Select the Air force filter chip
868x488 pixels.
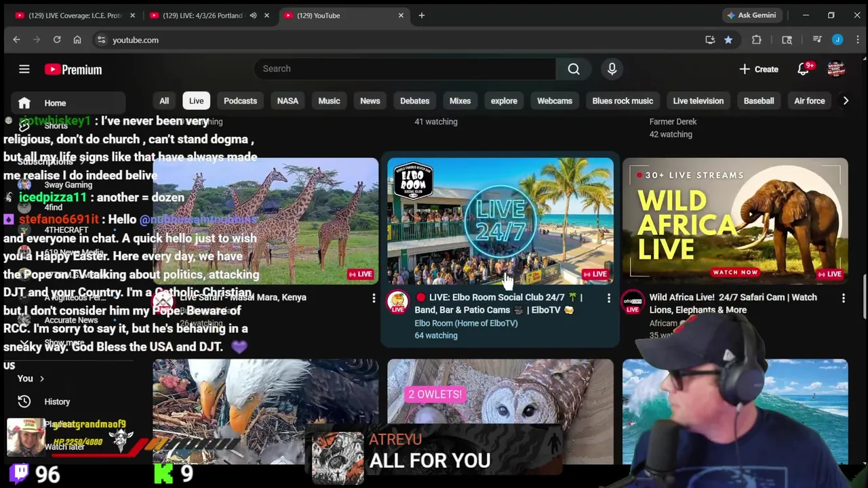(x=809, y=101)
